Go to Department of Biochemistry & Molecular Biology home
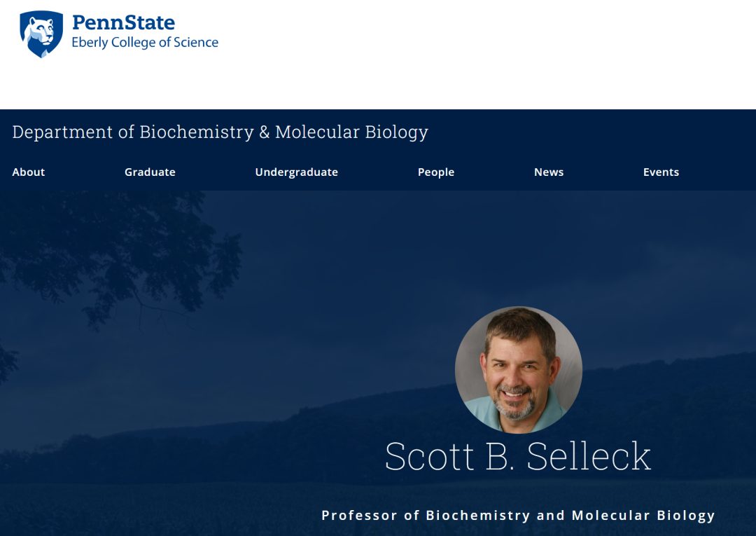Image resolution: width=756 pixels, height=536 pixels. click(220, 132)
